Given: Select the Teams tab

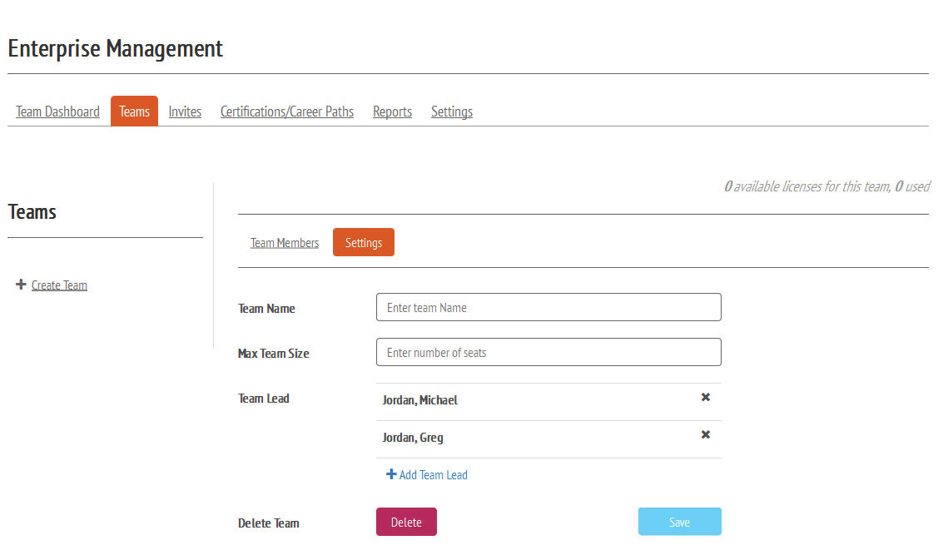Looking at the screenshot, I should (134, 112).
